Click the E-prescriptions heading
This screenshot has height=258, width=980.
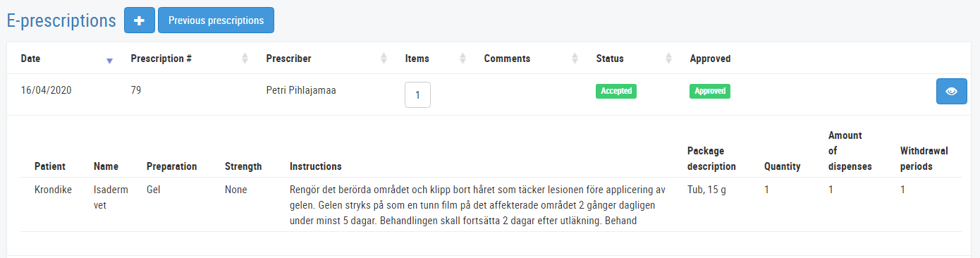[x=61, y=20]
